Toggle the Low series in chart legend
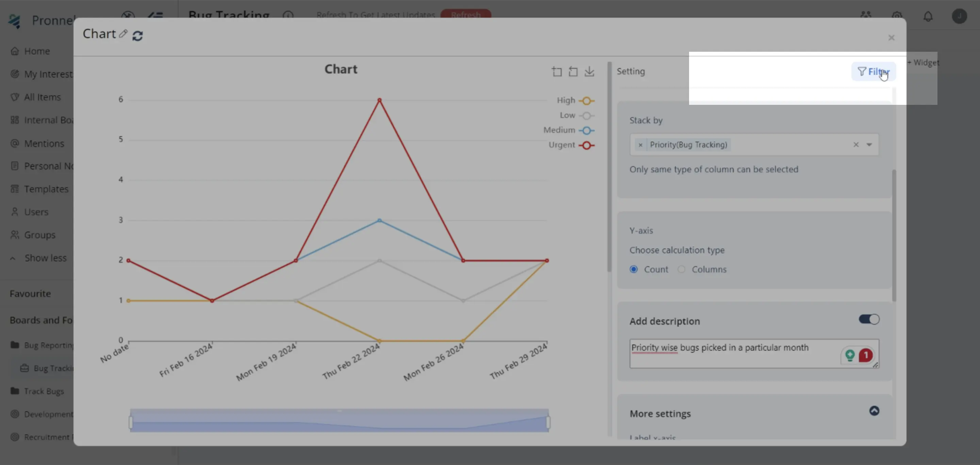Viewport: 980px width, 465px height. [x=577, y=115]
